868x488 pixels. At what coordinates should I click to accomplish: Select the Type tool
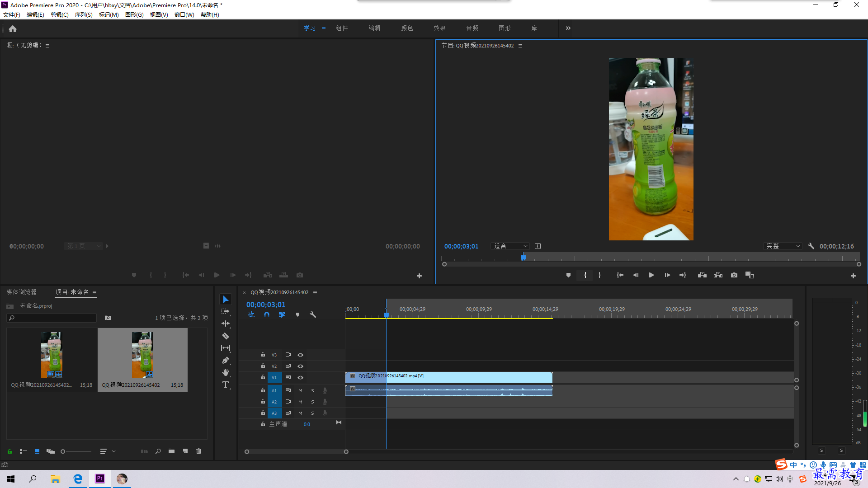(x=226, y=385)
